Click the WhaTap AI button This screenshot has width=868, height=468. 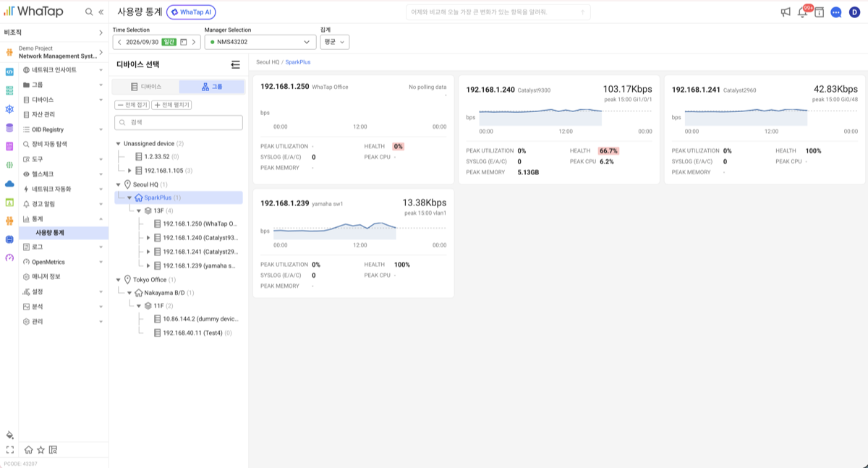pyautogui.click(x=191, y=12)
